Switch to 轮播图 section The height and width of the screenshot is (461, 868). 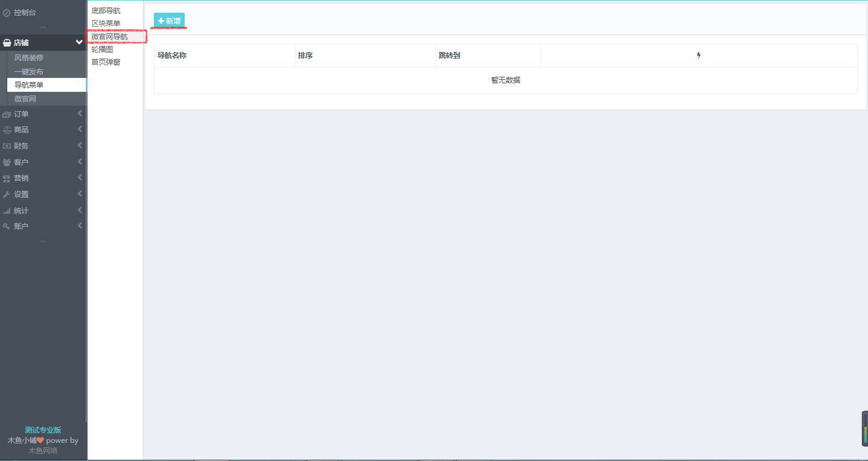tap(102, 50)
